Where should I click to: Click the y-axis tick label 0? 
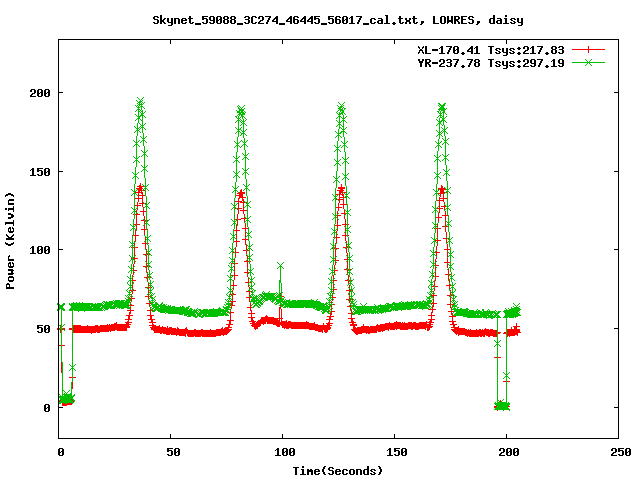point(47,408)
